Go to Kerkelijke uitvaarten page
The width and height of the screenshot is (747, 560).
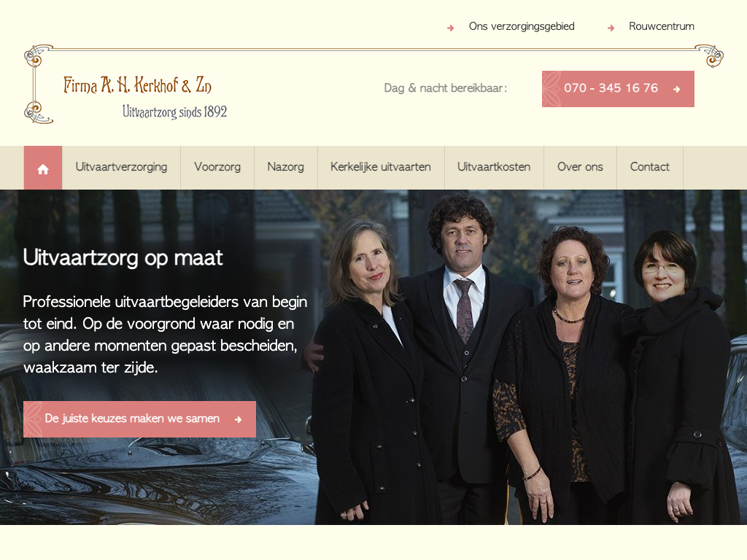(x=381, y=167)
